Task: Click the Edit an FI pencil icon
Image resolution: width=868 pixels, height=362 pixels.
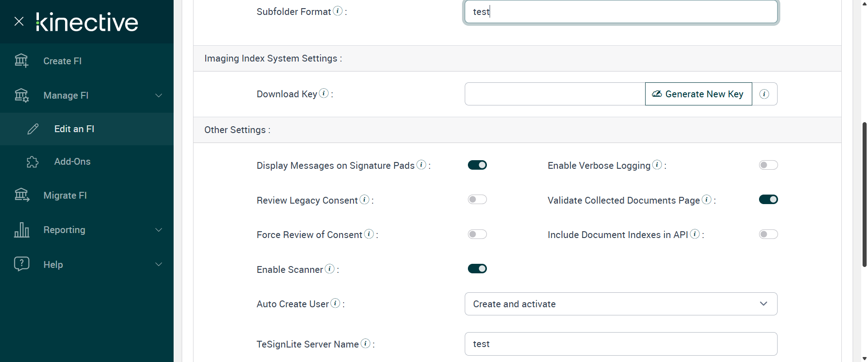Action: (x=33, y=129)
